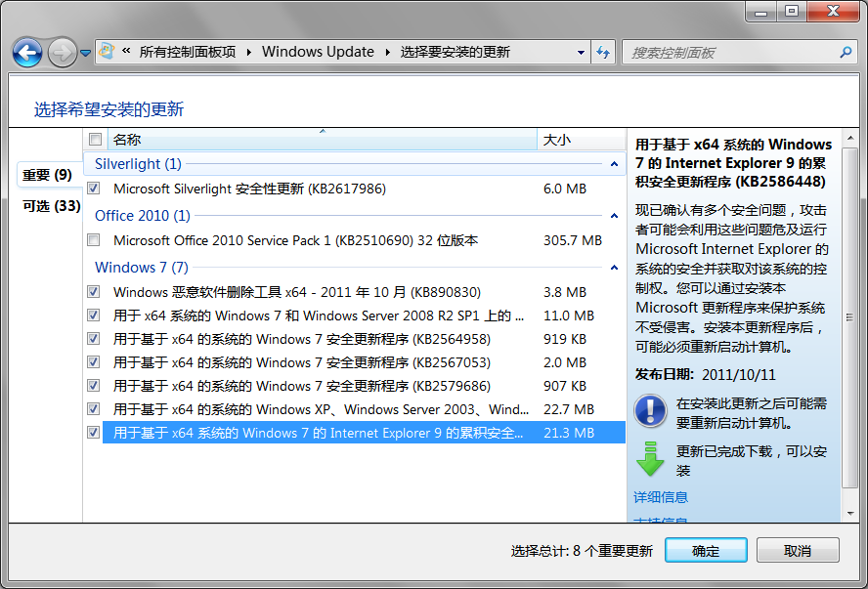Switch to the 可选 (33) tab
The image size is (868, 589).
(x=52, y=206)
